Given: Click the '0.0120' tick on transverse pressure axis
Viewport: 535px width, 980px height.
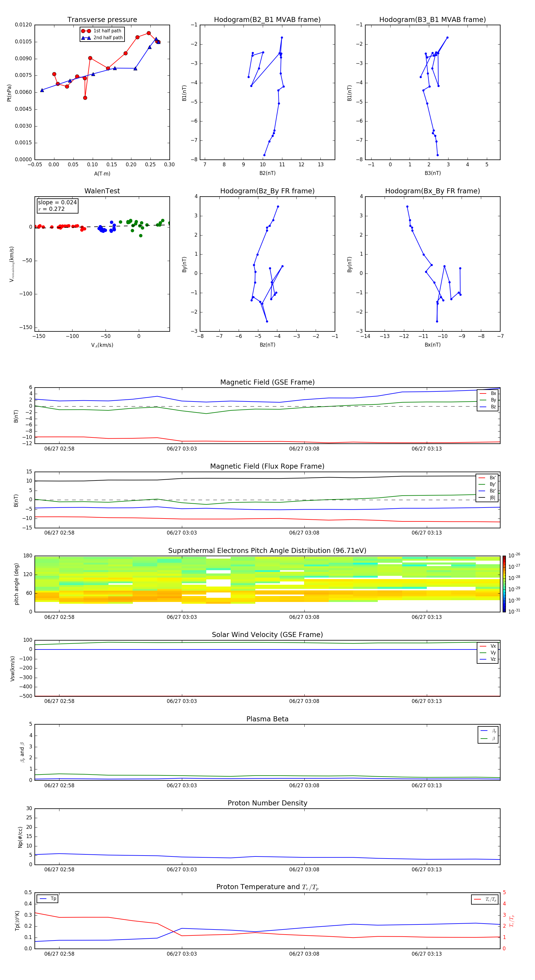Looking at the screenshot, I should pos(23,25).
